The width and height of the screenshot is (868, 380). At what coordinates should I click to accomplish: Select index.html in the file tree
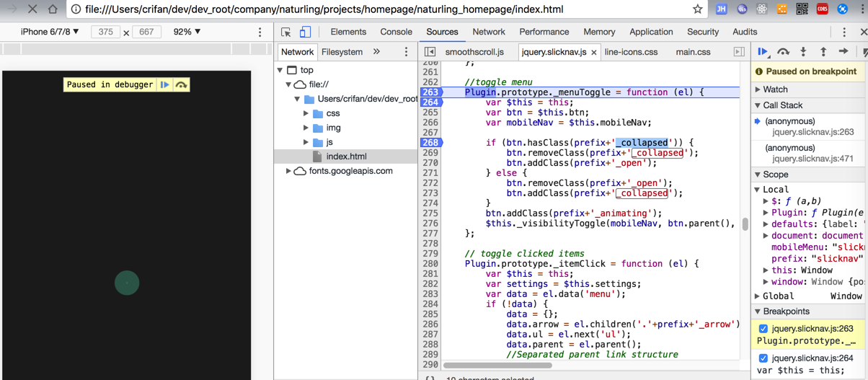click(346, 156)
